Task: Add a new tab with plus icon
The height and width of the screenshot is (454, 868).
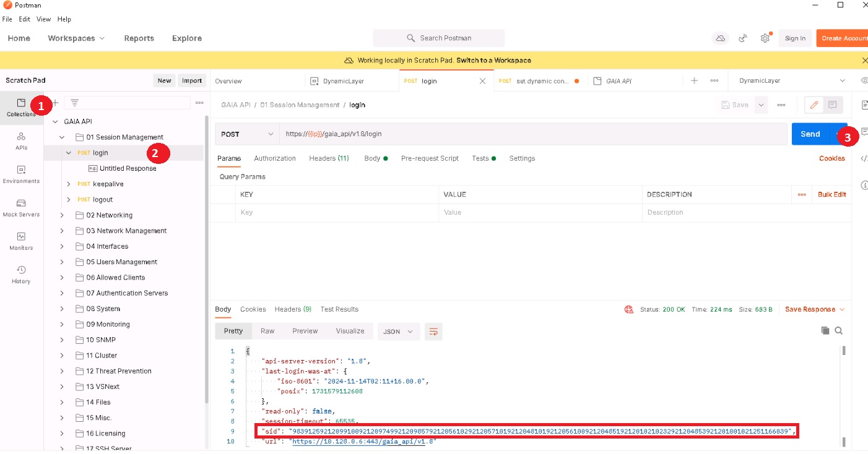Action: tap(695, 81)
